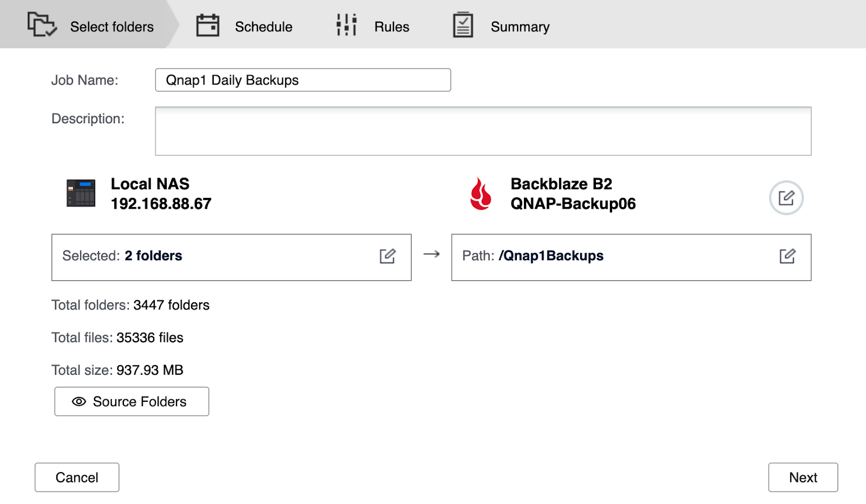
Task: Click the Select folders step icon
Action: click(x=42, y=25)
